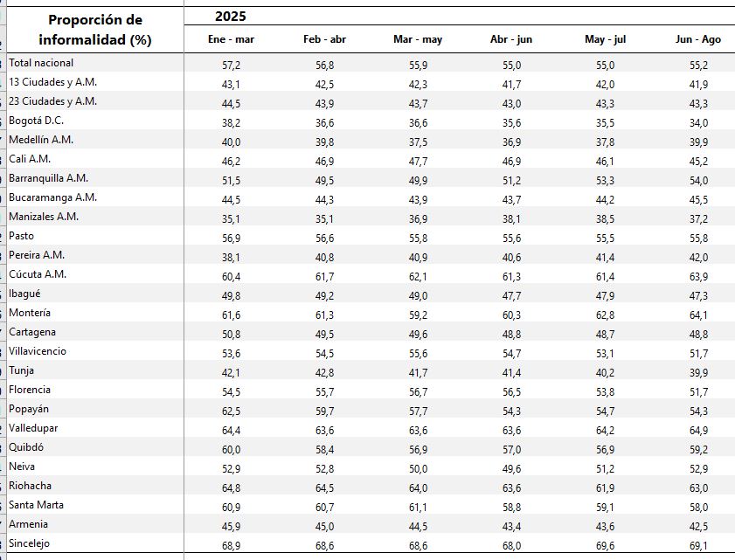This screenshot has height=560, width=735.
Task: Click Montería's Jun - Ago value 64,1
Action: coord(698,315)
